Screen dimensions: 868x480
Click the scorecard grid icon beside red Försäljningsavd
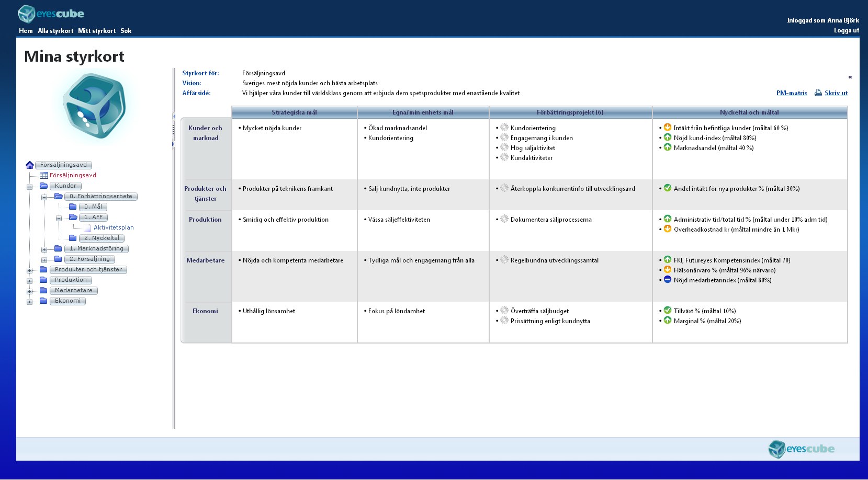point(44,176)
